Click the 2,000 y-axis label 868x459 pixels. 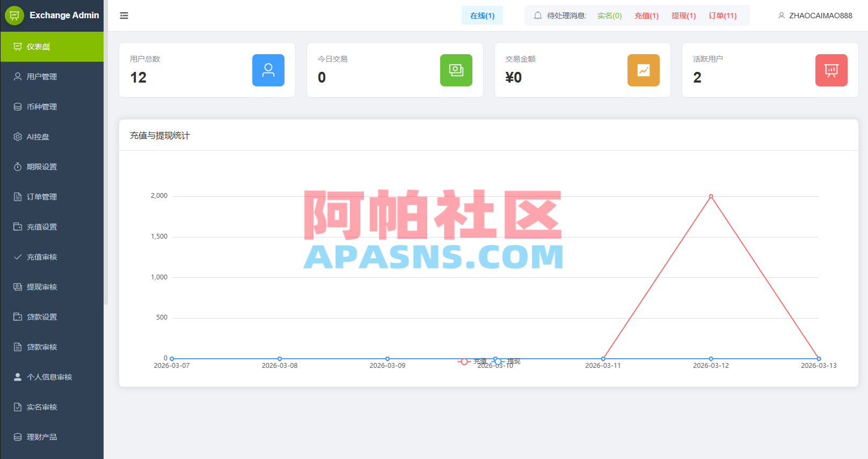pyautogui.click(x=159, y=196)
